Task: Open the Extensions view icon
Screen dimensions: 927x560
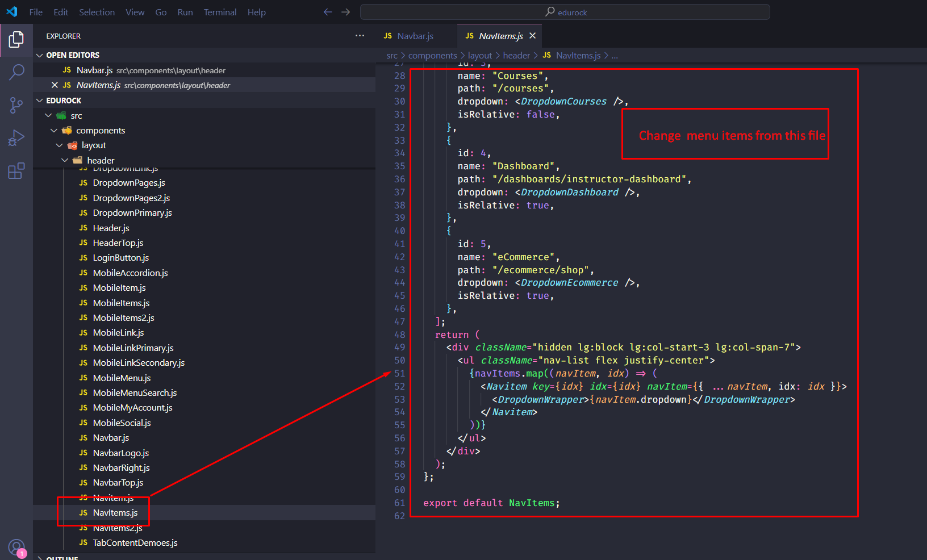Action: (16, 171)
